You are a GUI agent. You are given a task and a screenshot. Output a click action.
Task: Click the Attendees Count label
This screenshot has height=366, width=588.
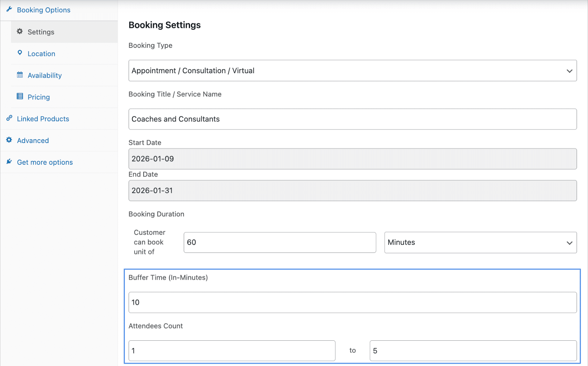point(155,326)
